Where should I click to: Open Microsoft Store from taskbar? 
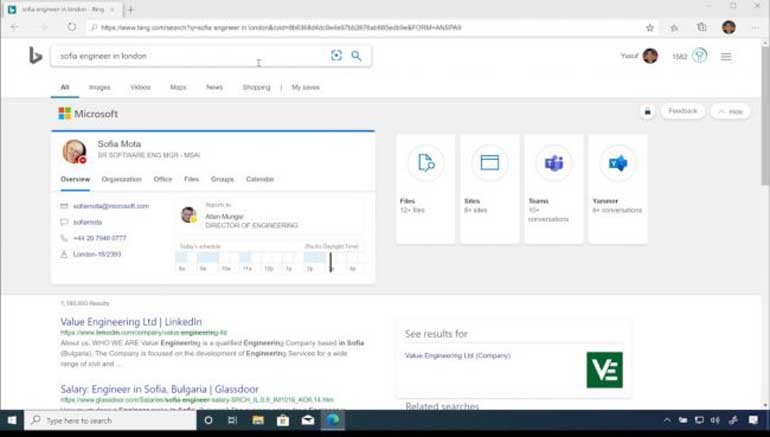point(283,420)
